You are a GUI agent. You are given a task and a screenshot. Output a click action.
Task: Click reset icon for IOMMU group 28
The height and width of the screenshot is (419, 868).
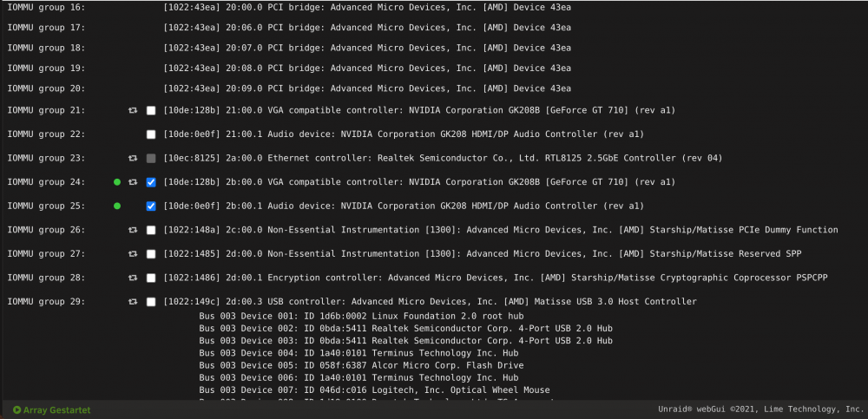133,278
